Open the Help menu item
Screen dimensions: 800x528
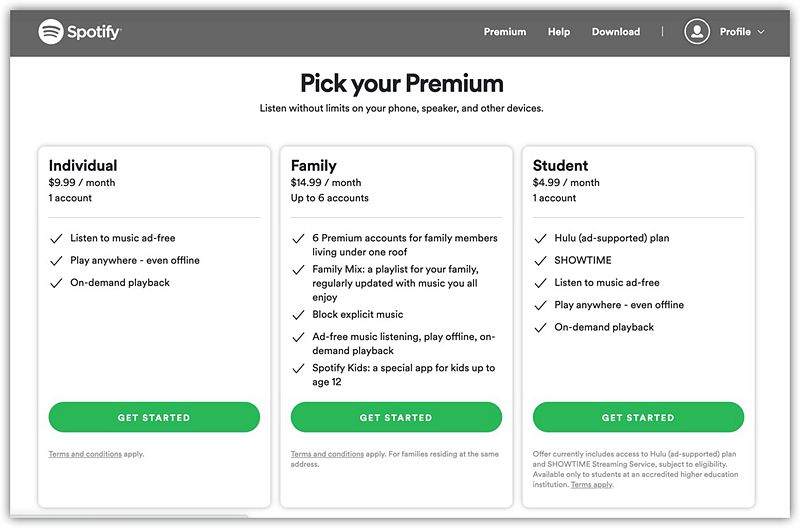(x=559, y=32)
